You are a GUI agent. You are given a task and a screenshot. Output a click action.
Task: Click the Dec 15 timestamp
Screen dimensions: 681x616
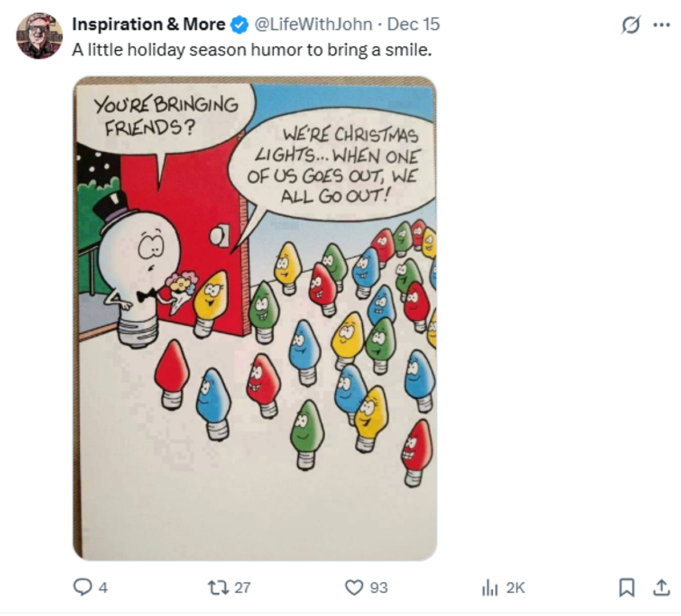pyautogui.click(x=414, y=25)
